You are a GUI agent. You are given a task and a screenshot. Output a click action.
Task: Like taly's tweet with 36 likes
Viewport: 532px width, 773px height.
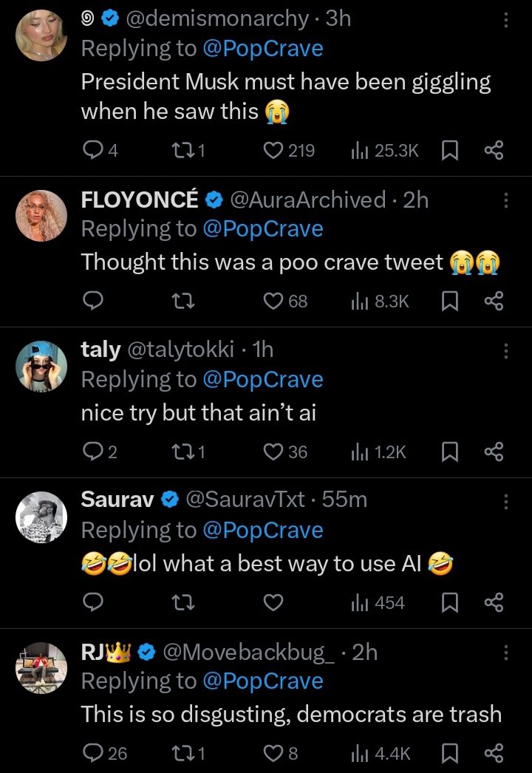273,452
